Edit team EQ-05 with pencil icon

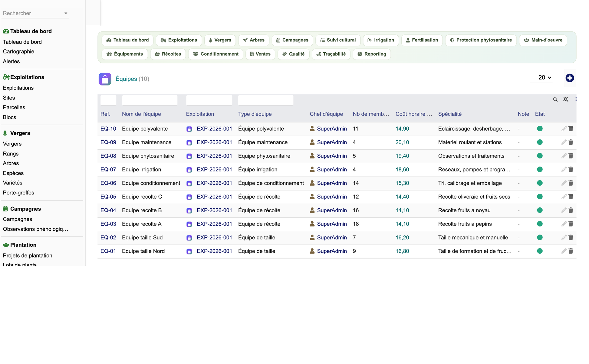[564, 197]
